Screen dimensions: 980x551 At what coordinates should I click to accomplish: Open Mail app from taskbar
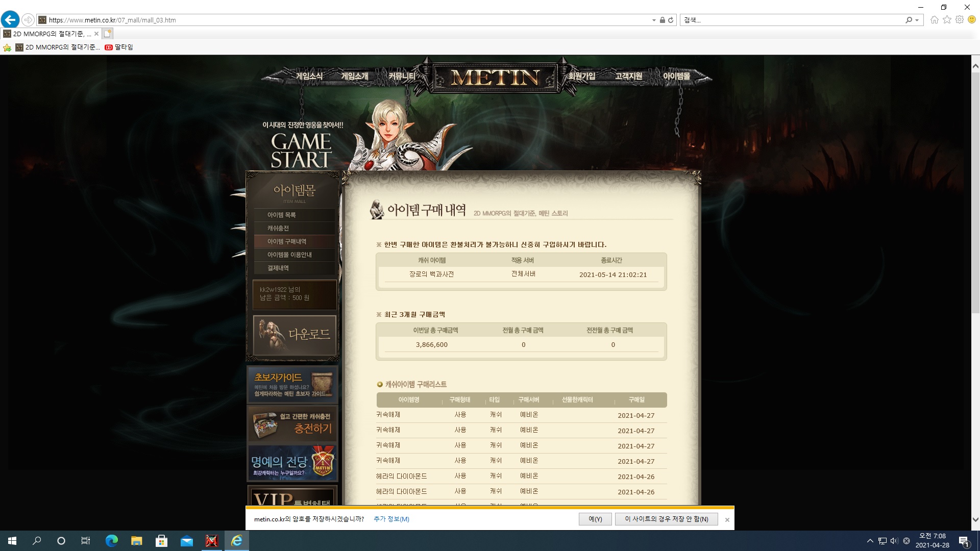click(186, 541)
